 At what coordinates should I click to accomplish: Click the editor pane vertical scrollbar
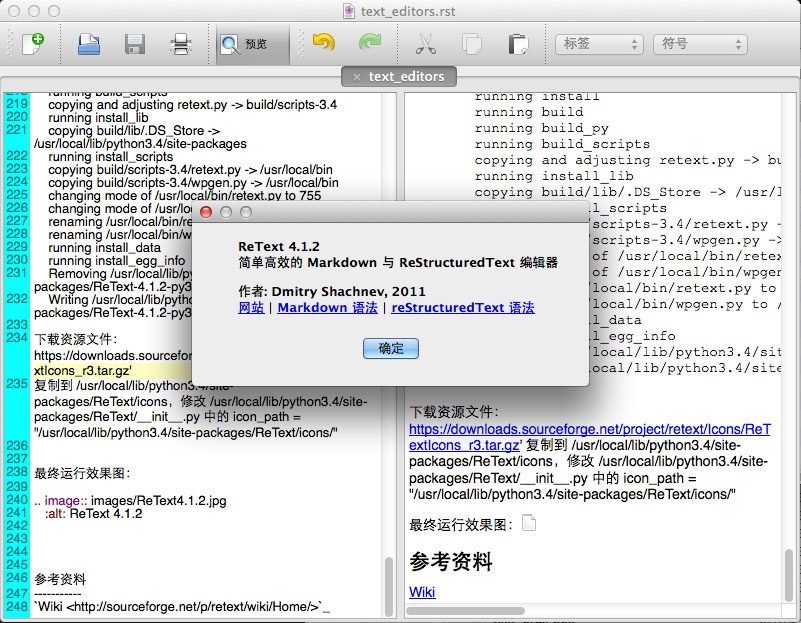point(389,586)
